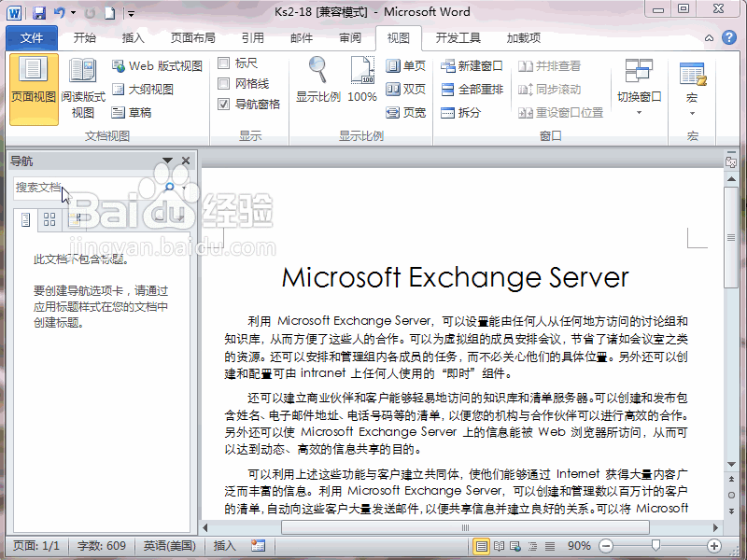Screen dimensions: 747x560
Task: Click 全部重排 arrange all
Action: (472, 89)
